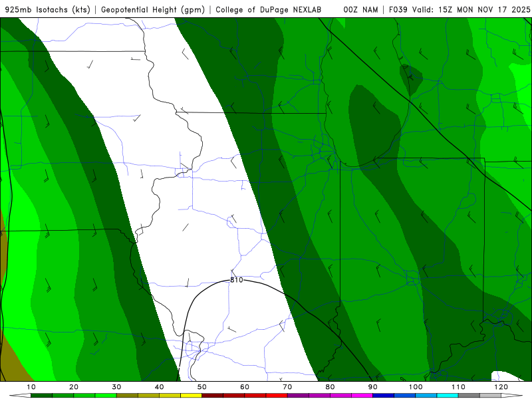Viewport: 532px width, 399px height.
Task: Click the dark gray 110-115 kt legend swatch
Action: [x=469, y=396]
